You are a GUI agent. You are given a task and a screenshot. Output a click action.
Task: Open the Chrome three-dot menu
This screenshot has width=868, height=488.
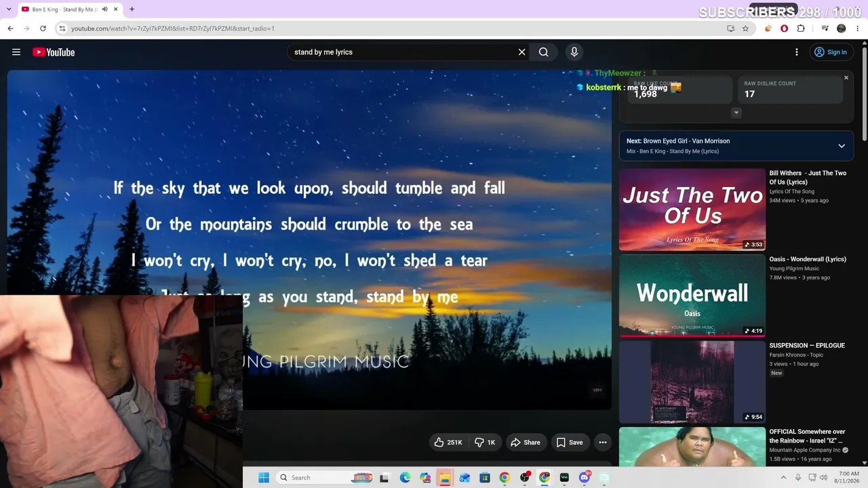coord(858,28)
